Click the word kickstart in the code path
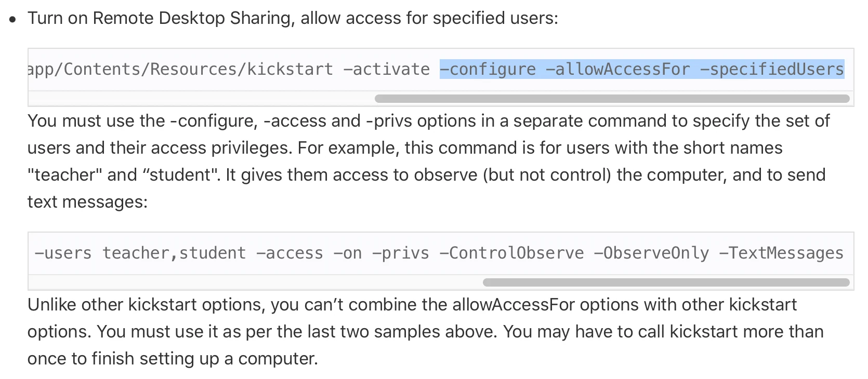The image size is (868, 379). pyautogui.click(x=290, y=69)
